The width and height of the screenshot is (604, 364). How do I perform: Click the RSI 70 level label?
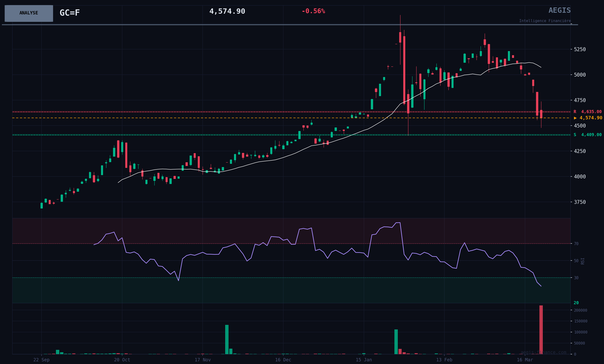coord(576,244)
